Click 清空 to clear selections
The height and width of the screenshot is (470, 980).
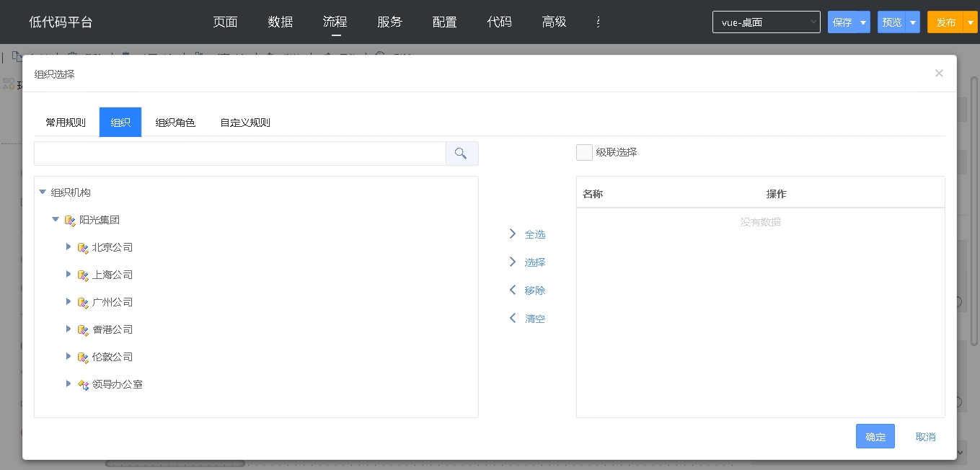click(x=535, y=319)
